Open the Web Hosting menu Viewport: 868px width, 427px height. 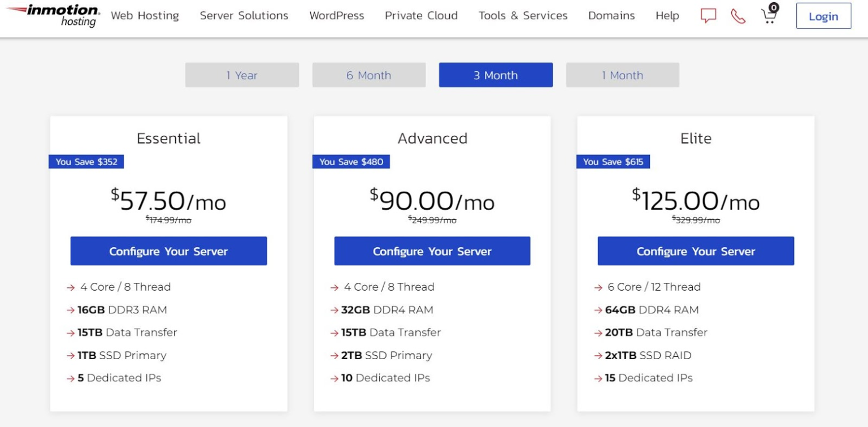click(145, 16)
